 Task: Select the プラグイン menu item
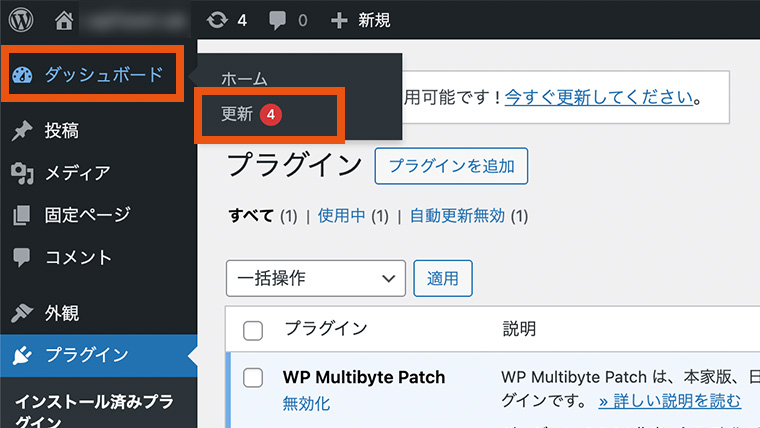pos(98,355)
